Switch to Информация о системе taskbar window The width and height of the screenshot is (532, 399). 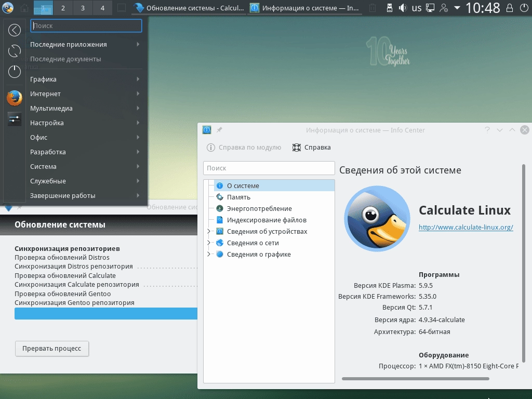coord(304,7)
